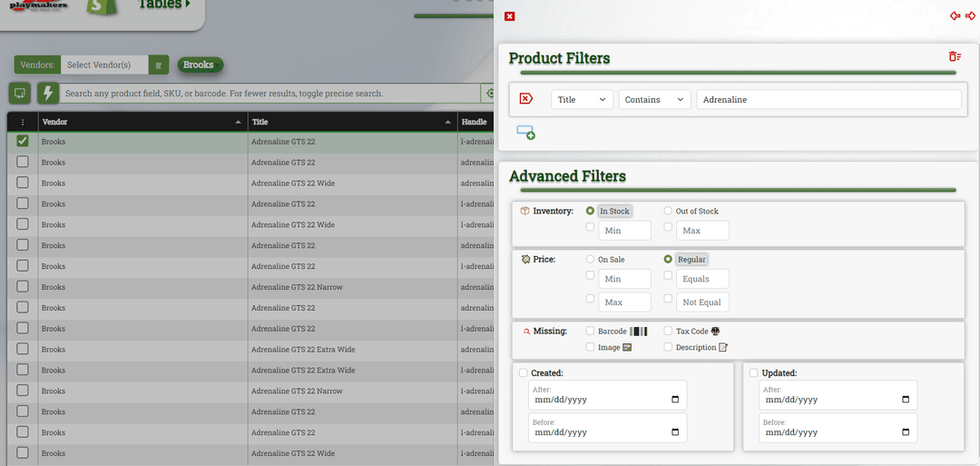Click the search icon beside Missing
This screenshot has width=980, height=466.
526,331
